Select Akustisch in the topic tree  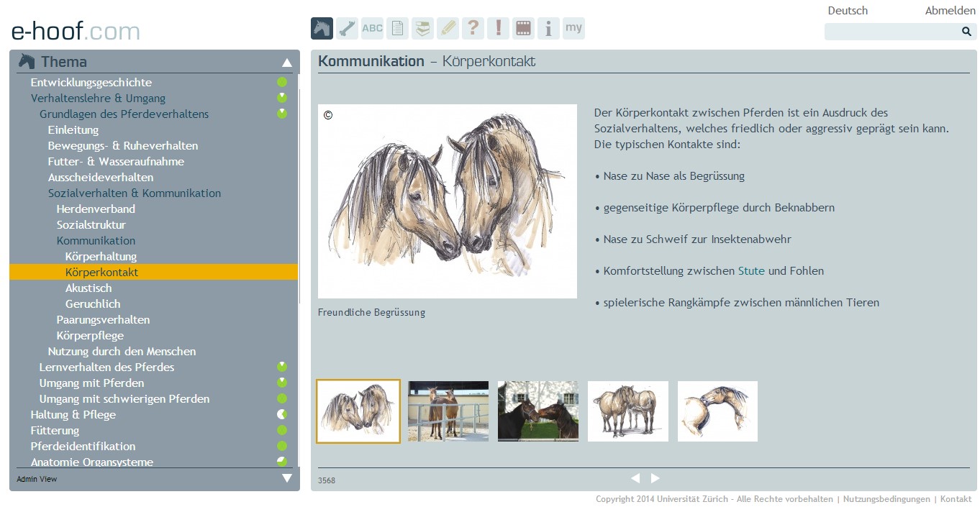tap(89, 288)
